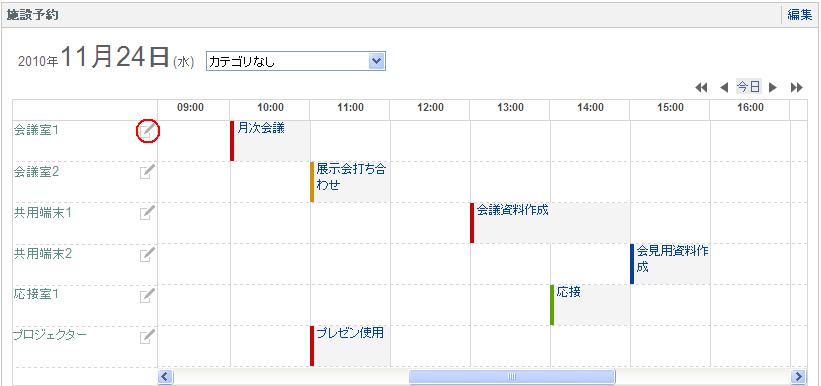Click the プロジェクター facility name
This screenshot has width=821, height=386.
50,335
